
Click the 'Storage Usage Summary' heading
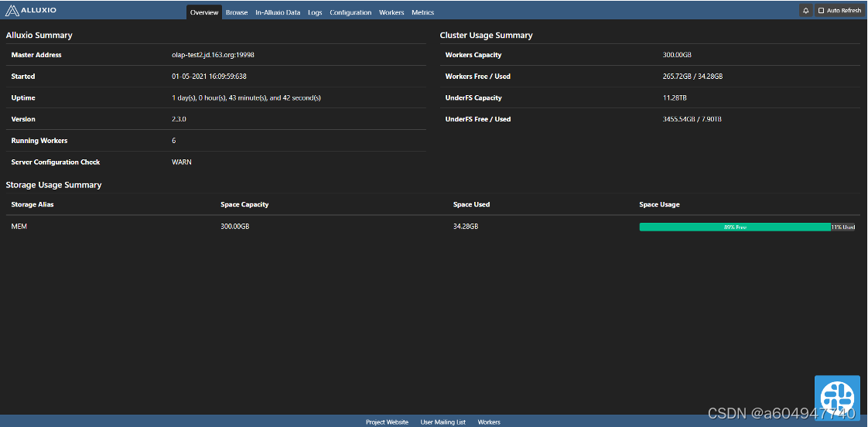pos(53,185)
